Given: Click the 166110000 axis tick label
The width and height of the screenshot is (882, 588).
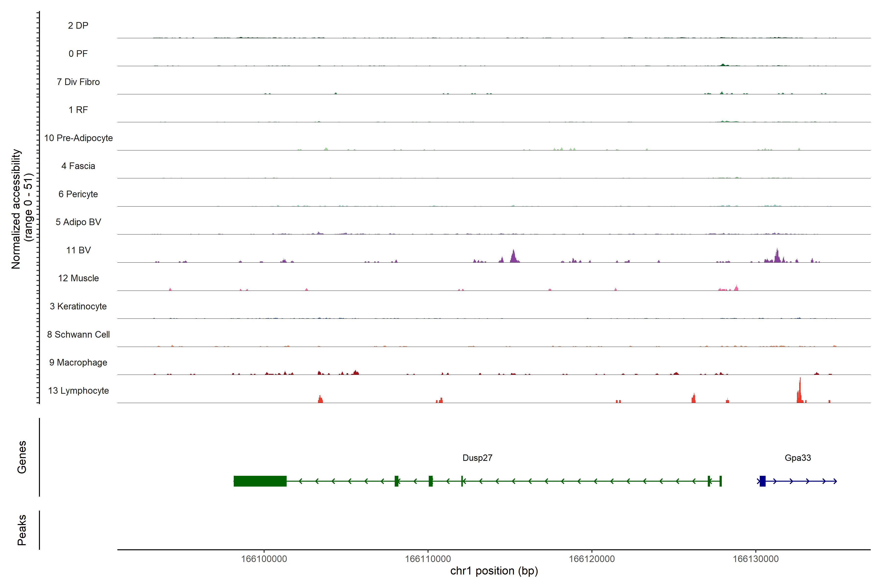Looking at the screenshot, I should click(x=428, y=559).
